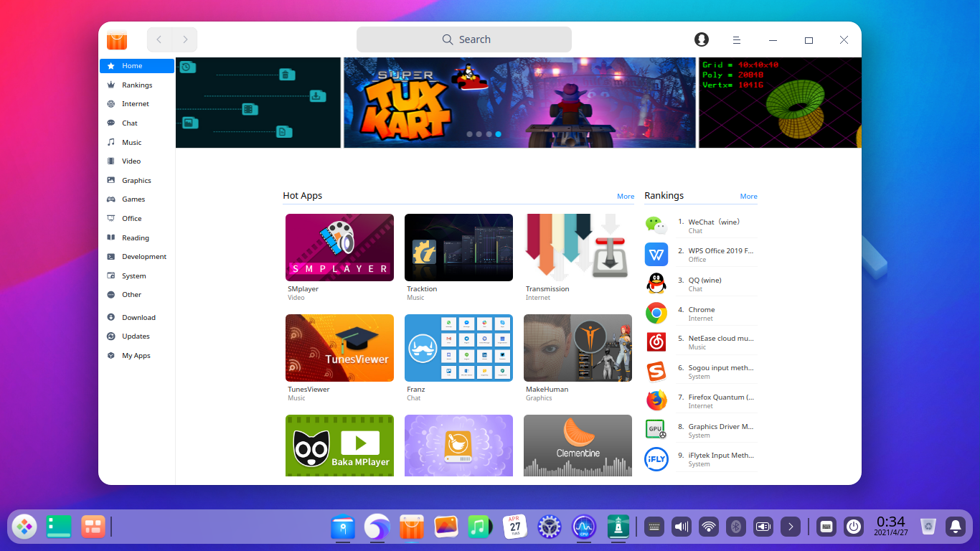
Task: Open the Other category
Action: 137,295
